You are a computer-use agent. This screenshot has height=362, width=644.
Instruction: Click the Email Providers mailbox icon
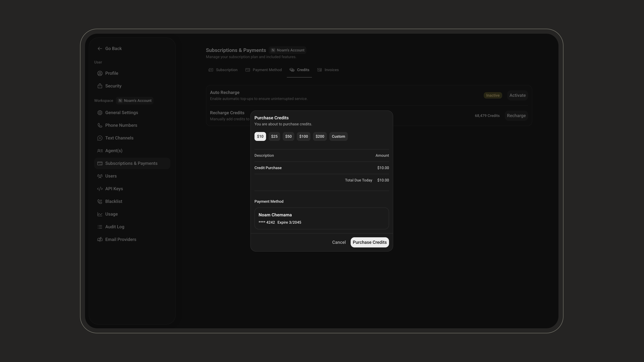click(100, 240)
